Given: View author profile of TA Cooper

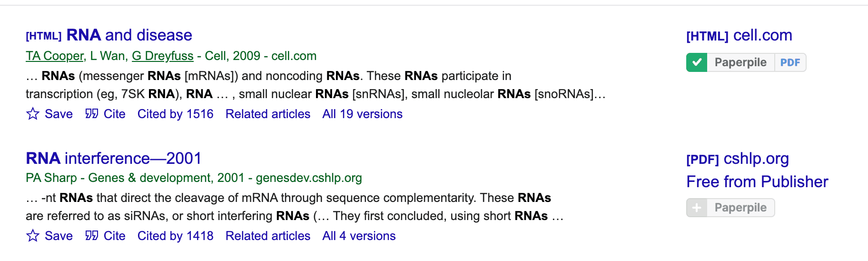Looking at the screenshot, I should [55, 56].
